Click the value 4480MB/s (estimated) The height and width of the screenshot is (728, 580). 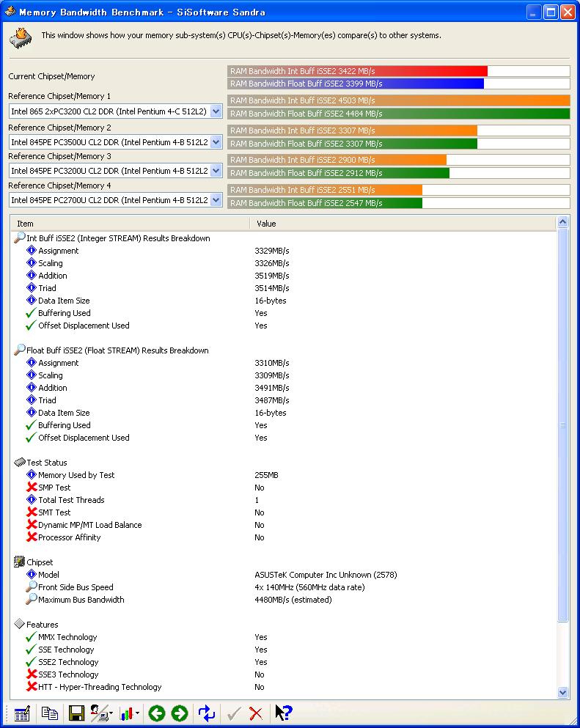[293, 600]
